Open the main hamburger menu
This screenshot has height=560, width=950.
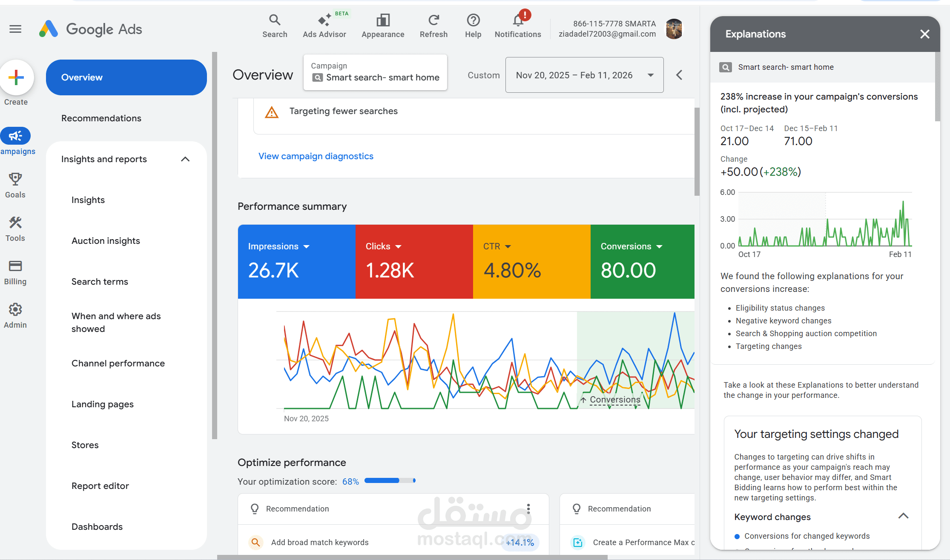pyautogui.click(x=15, y=29)
